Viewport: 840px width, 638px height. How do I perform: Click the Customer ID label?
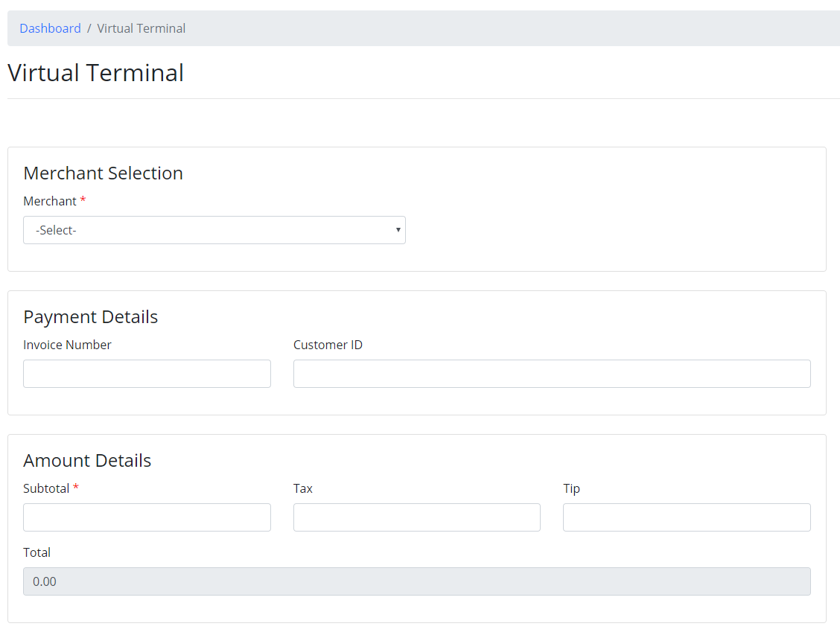pyautogui.click(x=328, y=345)
